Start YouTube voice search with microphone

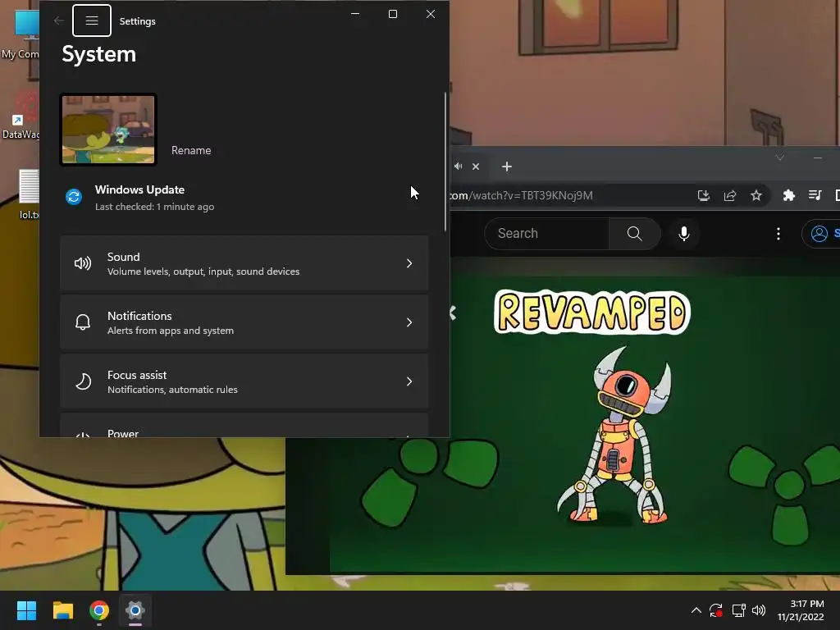[683, 234]
